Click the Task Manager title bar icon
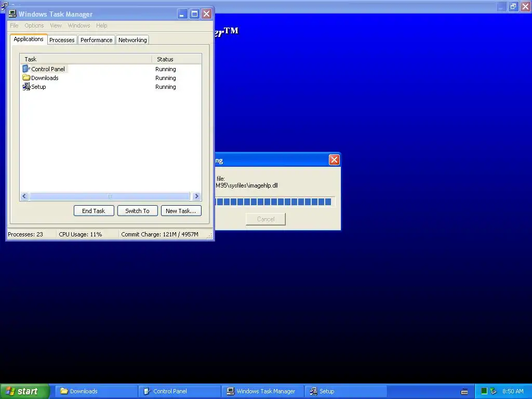 12,14
